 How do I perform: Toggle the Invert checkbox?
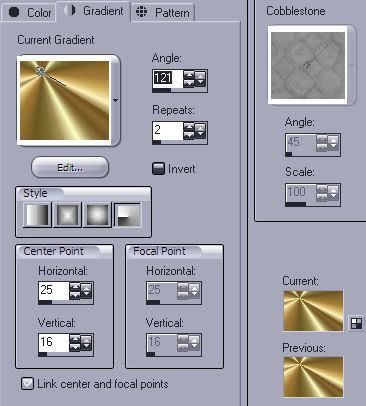pyautogui.click(x=158, y=169)
